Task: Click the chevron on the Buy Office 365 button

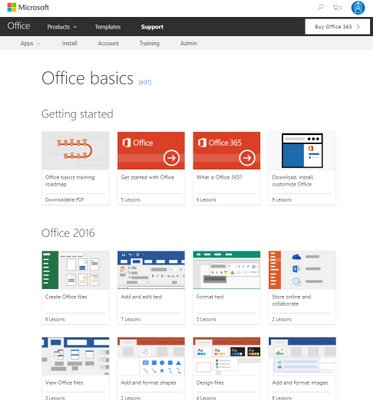Action: pos(358,27)
